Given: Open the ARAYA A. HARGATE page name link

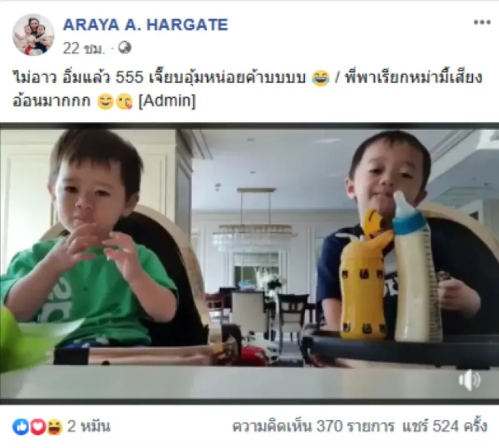Looking at the screenshot, I should pos(145,25).
